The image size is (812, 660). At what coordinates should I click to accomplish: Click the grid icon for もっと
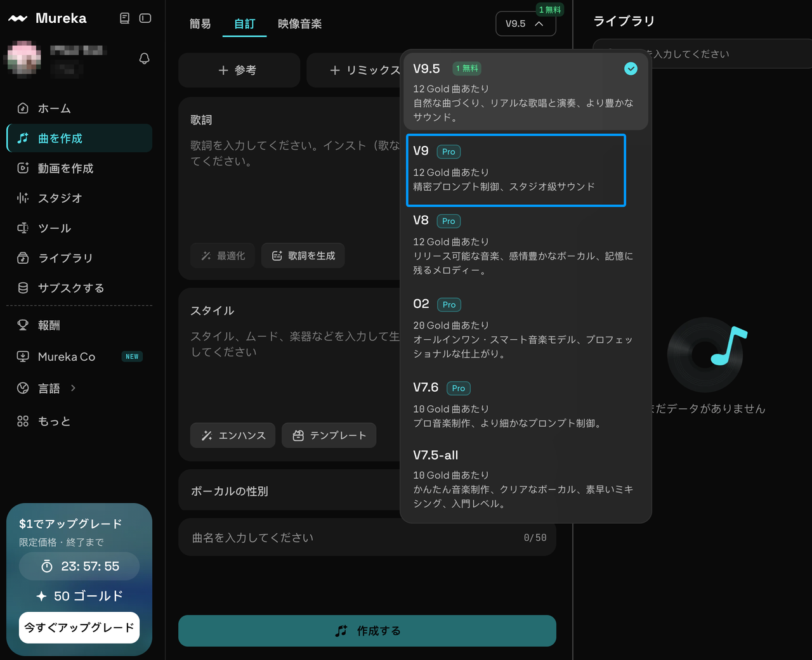point(23,421)
